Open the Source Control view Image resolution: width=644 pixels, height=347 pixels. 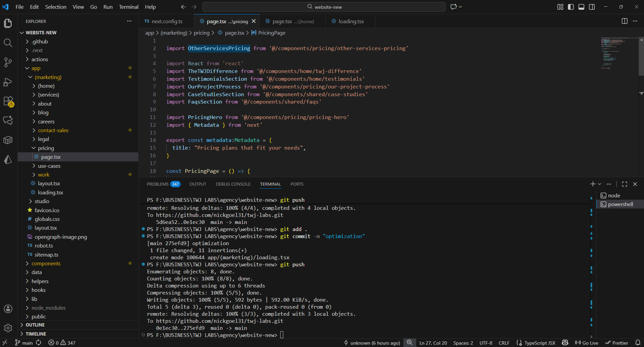[8, 62]
